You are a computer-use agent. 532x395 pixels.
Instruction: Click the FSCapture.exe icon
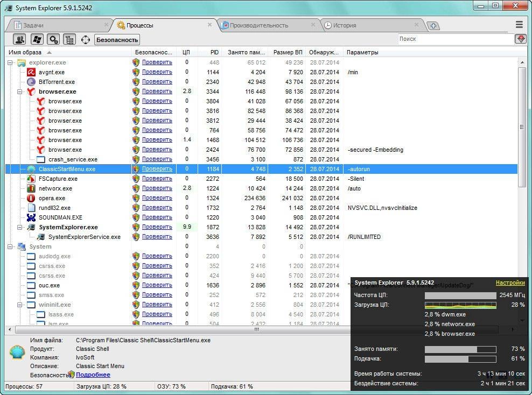coord(31,179)
